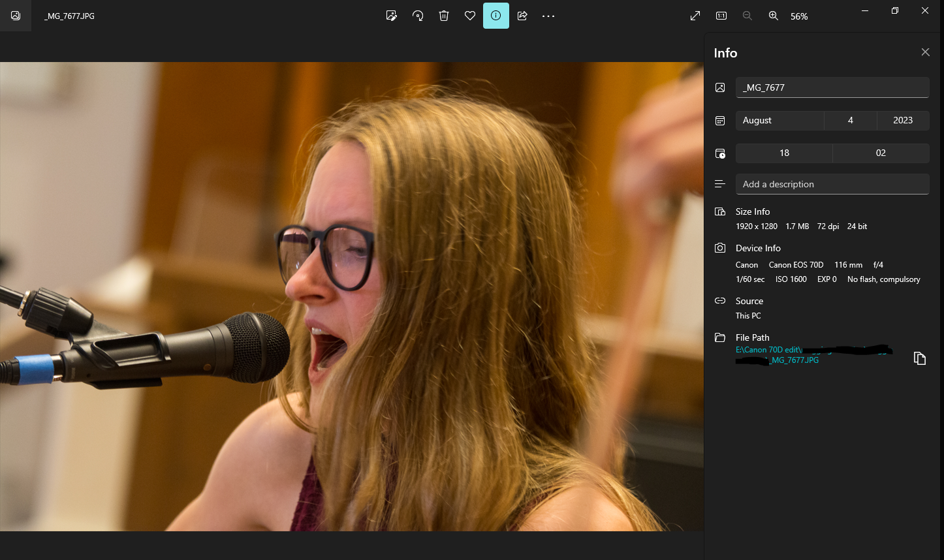The width and height of the screenshot is (944, 560).
Task: Click the description lines icon
Action: pyautogui.click(x=720, y=184)
